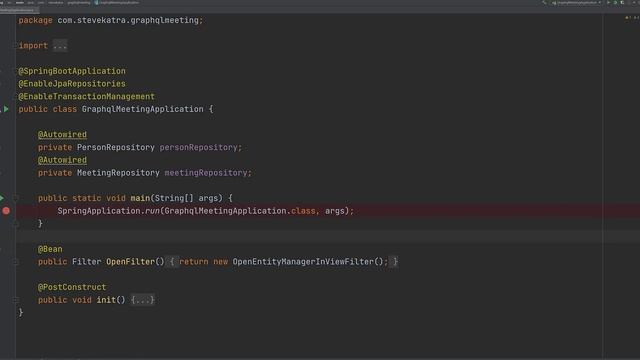Click the toolbar Run button
Screen dimensions: 640x360
[x=609, y=2]
